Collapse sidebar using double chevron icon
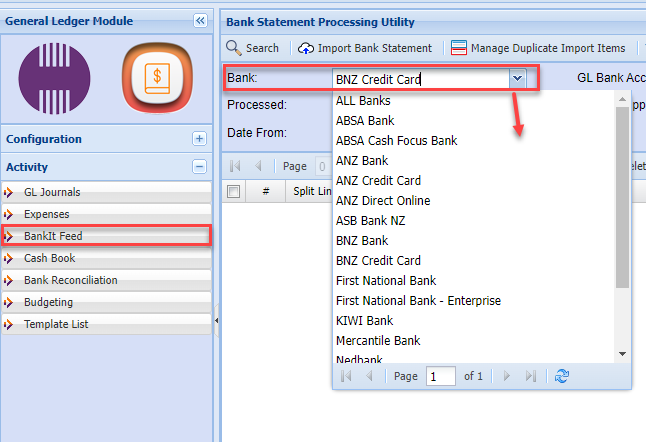This screenshot has width=646, height=442. [x=200, y=20]
